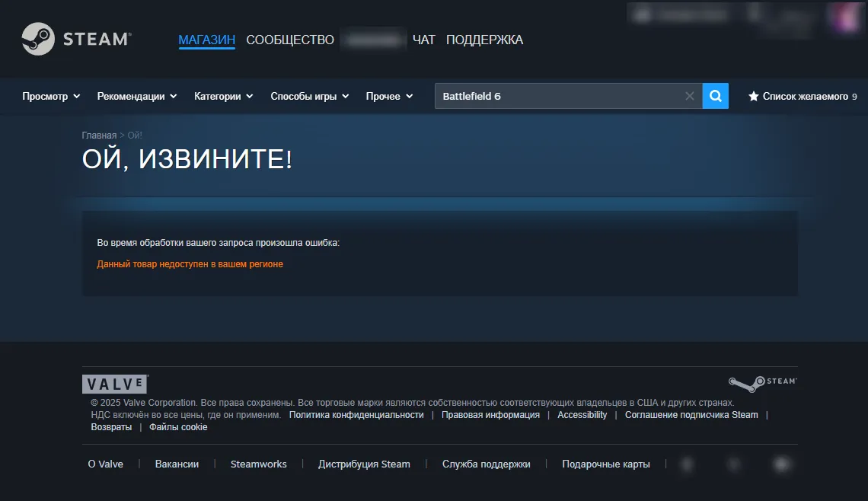Click the Valve logo in the footer
This screenshot has height=501, width=868.
click(x=115, y=384)
